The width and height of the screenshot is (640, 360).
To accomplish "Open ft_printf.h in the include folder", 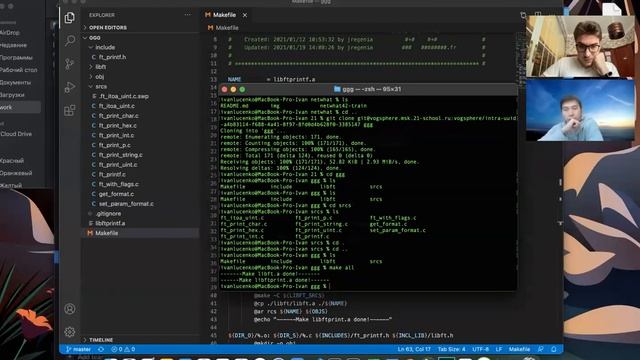I will pyautogui.click(x=112, y=57).
